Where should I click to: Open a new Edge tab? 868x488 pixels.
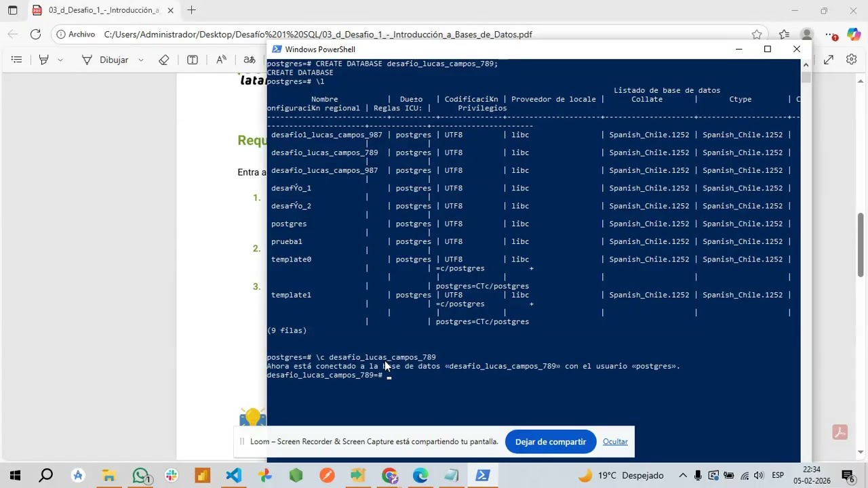click(192, 10)
